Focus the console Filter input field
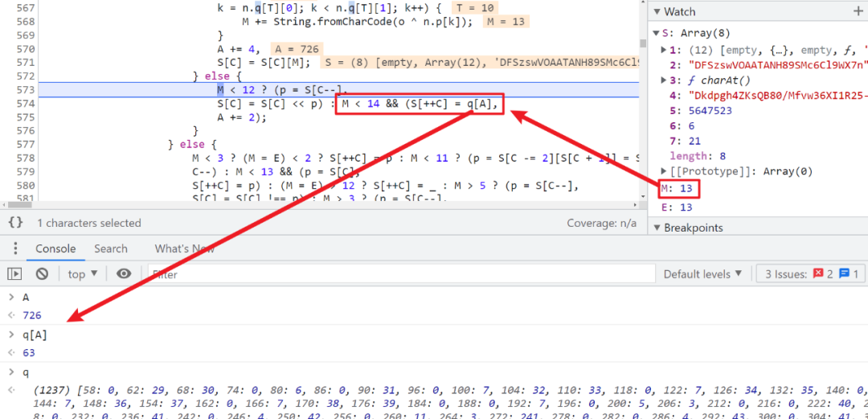 pos(401,273)
